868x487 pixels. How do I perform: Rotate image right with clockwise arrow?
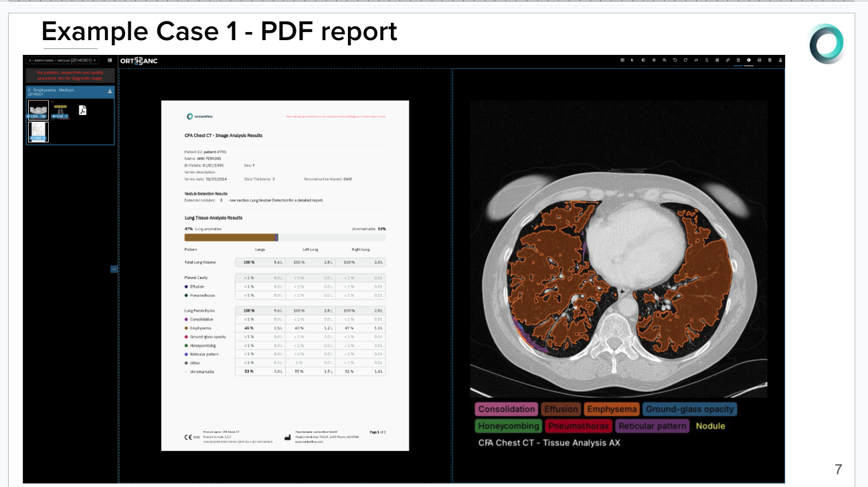[x=685, y=60]
